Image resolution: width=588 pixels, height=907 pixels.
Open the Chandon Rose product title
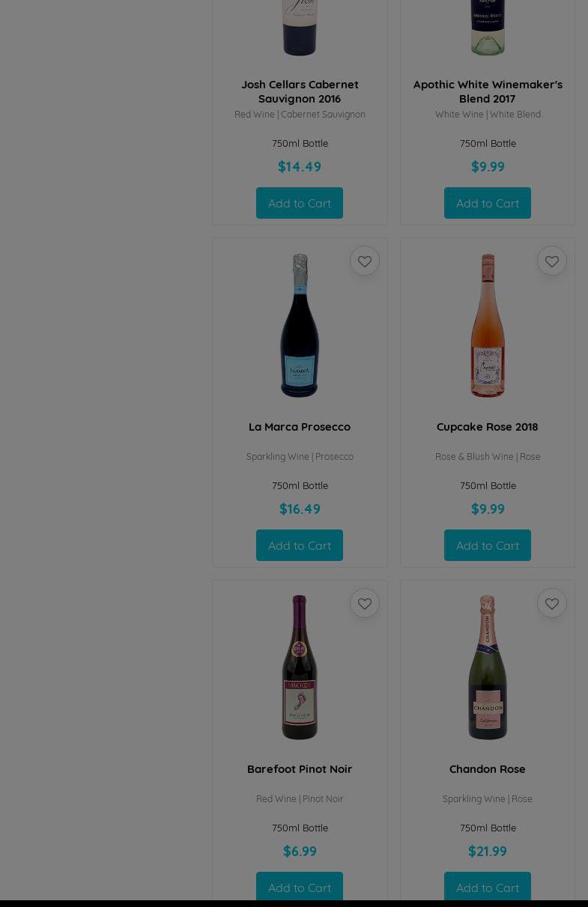pos(488,769)
